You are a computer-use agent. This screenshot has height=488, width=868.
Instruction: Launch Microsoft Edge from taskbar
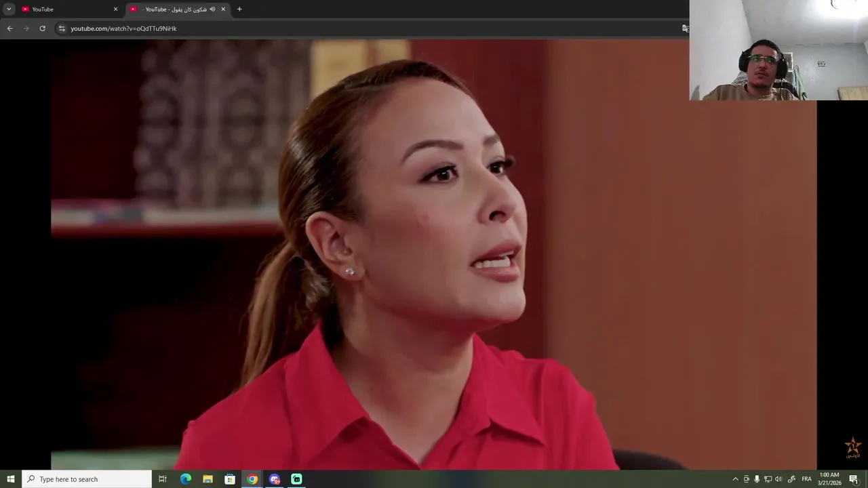[186, 479]
